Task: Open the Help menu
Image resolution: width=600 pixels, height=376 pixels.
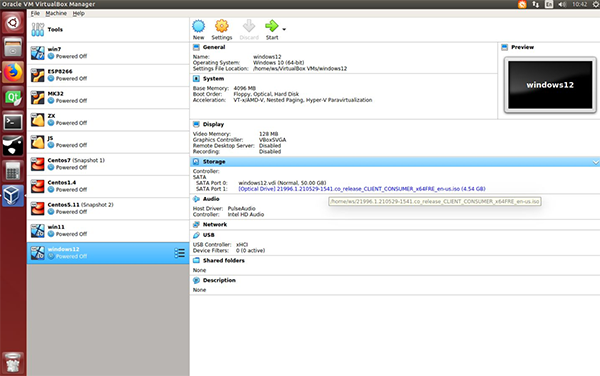Action: coord(78,13)
